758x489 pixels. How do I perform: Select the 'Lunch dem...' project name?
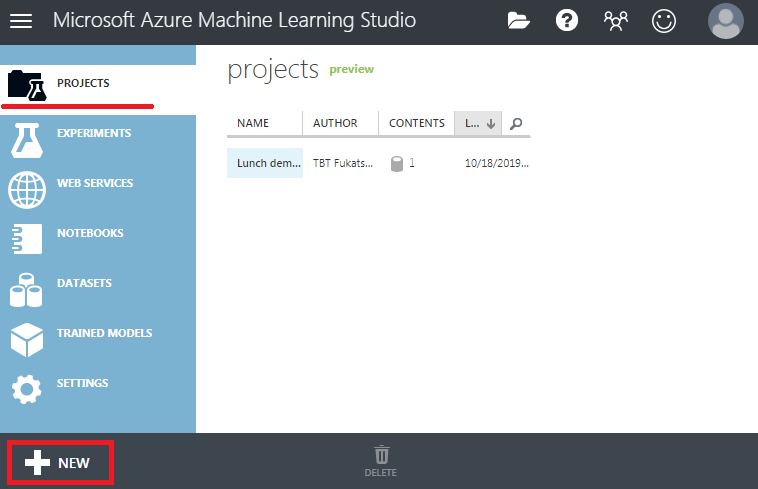point(269,163)
